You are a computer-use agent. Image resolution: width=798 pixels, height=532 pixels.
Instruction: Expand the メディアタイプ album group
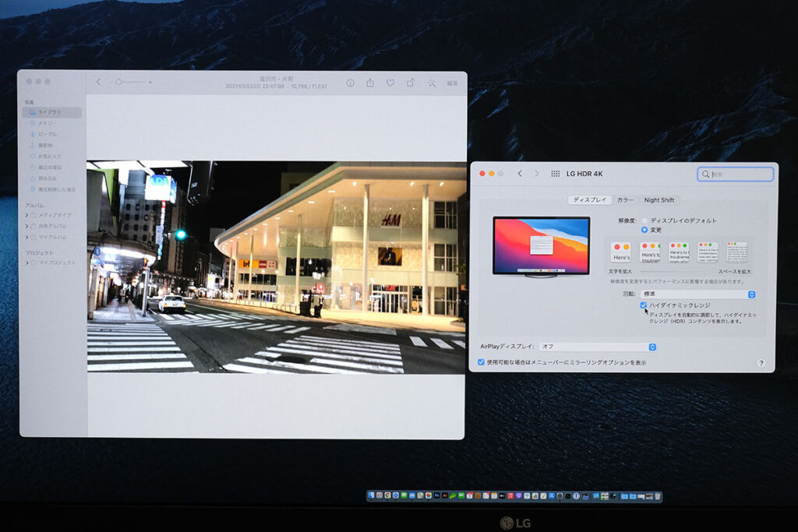click(x=26, y=215)
